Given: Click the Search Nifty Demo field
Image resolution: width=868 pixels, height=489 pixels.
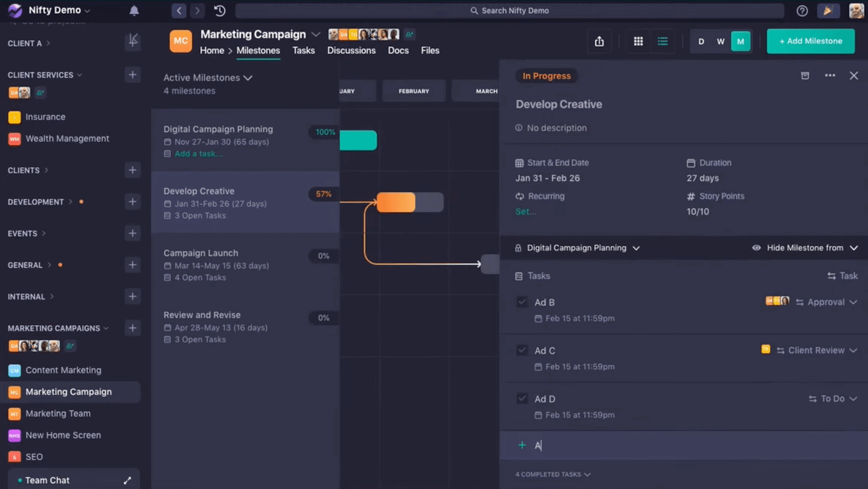Looking at the screenshot, I should pyautogui.click(x=509, y=10).
